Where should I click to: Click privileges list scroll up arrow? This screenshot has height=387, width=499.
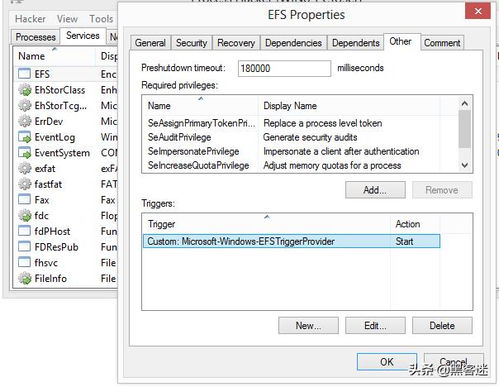[465, 104]
